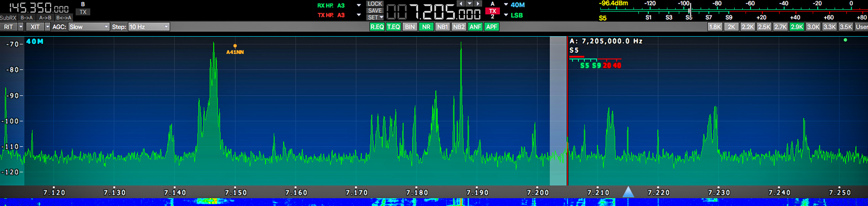Click the SAVE button
Image resolution: width=868 pixels, height=206 pixels.
click(375, 11)
